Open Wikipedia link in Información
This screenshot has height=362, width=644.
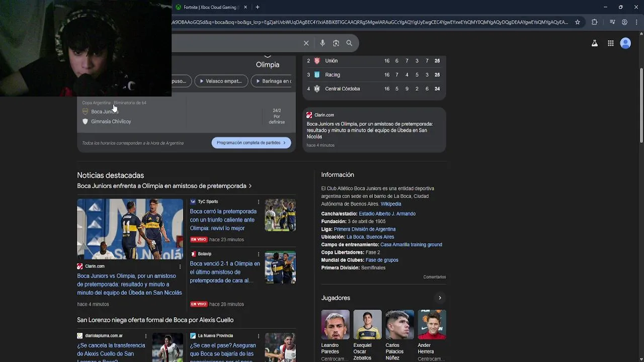pos(391,204)
